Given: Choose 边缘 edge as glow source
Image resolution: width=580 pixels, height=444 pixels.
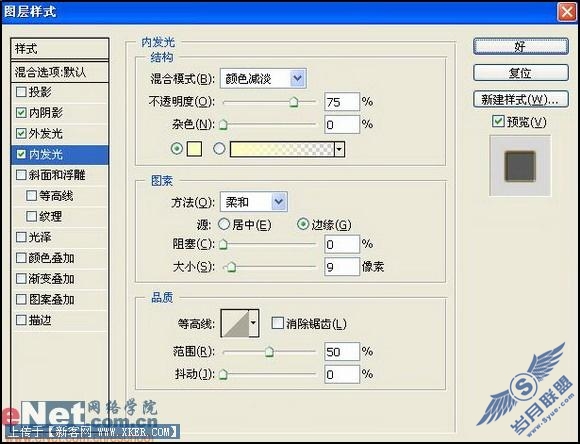Looking at the screenshot, I should [303, 224].
